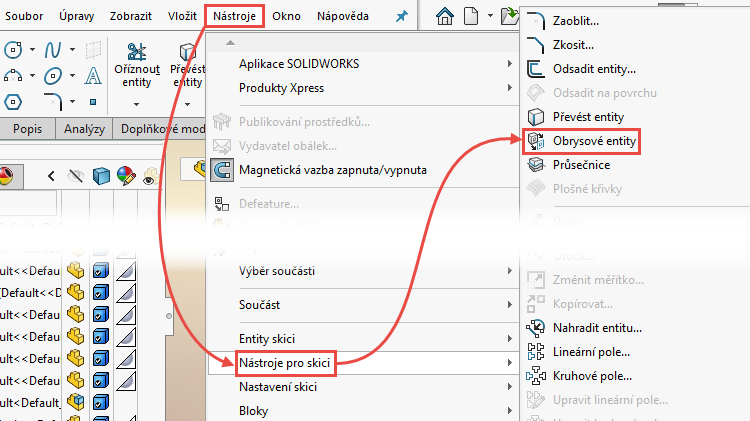Toggle Magnetická vazba zapnuta/vypnuta
Viewport: 750px width, 421px height.
pyautogui.click(x=364, y=170)
